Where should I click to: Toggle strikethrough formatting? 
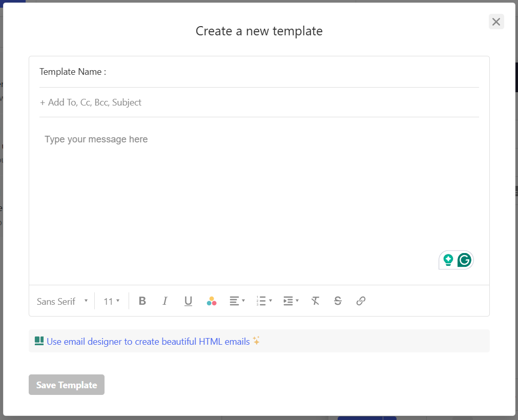pos(338,301)
